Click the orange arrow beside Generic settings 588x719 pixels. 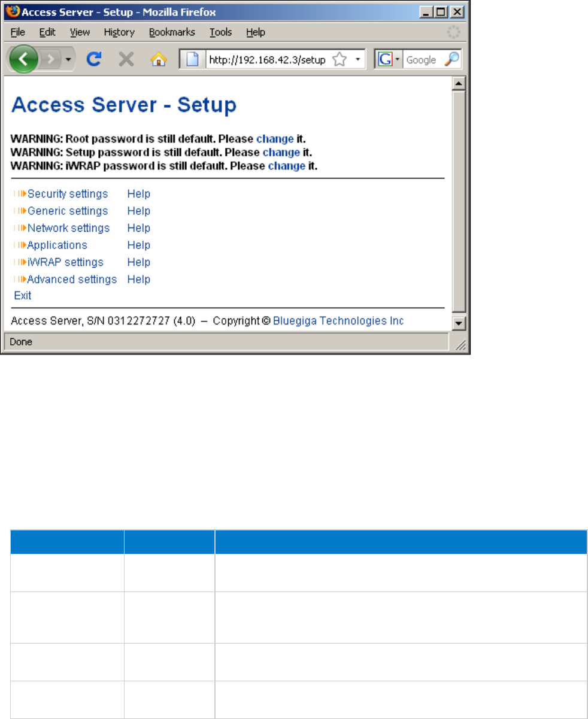(20, 211)
